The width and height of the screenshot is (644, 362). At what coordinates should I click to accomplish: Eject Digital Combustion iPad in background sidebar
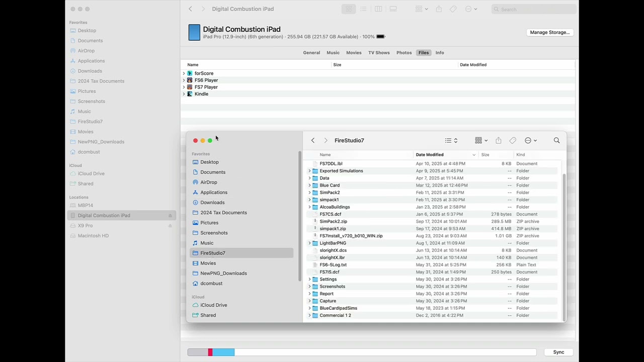click(x=170, y=215)
